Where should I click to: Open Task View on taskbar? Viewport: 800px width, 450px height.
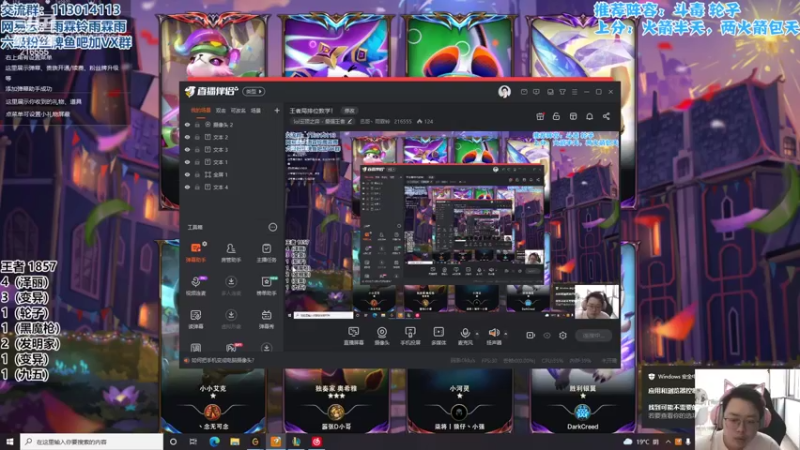pyautogui.click(x=193, y=441)
